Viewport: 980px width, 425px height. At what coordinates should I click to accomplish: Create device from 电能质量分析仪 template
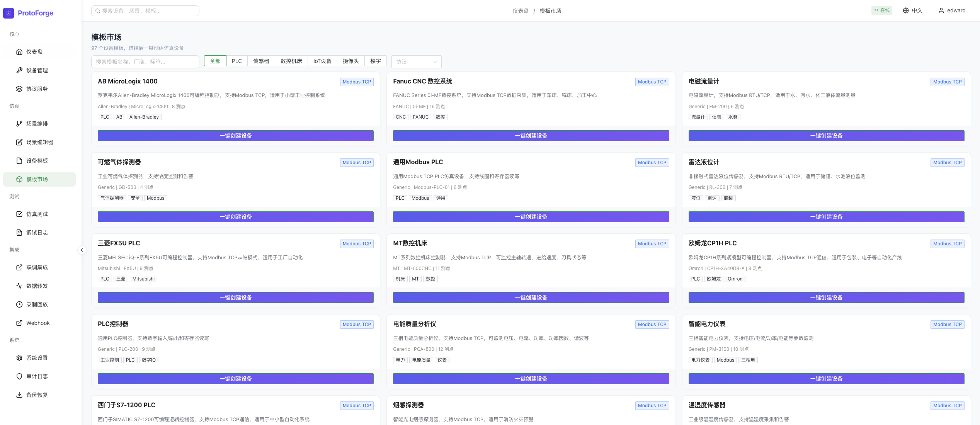pos(531,379)
